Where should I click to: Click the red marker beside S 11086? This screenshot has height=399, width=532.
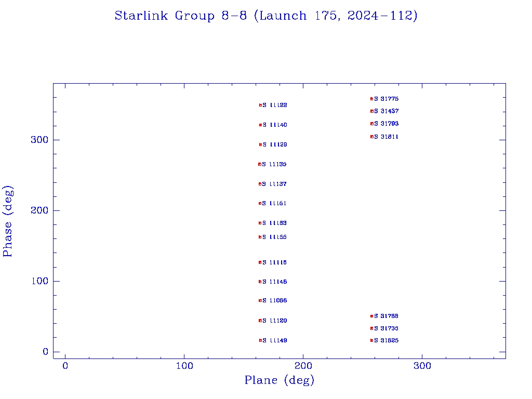click(x=260, y=301)
